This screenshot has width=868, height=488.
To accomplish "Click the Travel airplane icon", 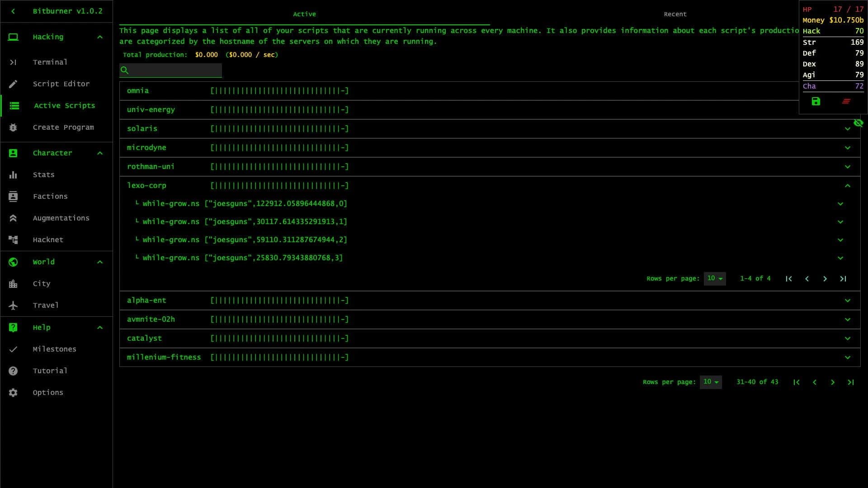I will 14,305.
